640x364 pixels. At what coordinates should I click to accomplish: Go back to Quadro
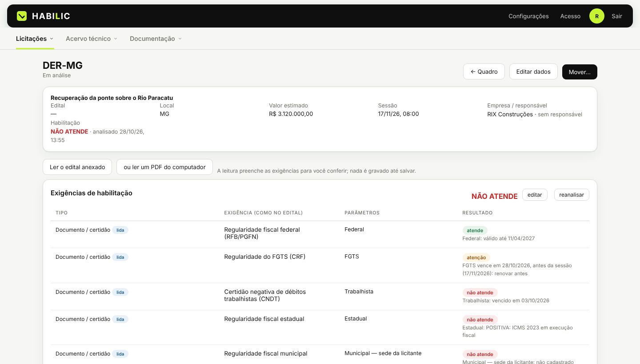[484, 71]
